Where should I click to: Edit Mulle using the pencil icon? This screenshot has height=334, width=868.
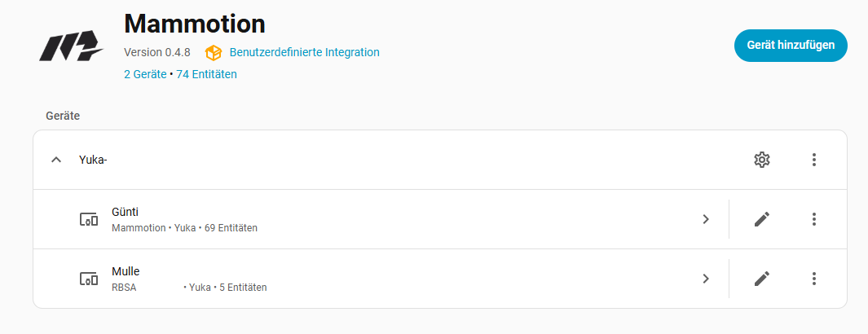[x=762, y=279]
